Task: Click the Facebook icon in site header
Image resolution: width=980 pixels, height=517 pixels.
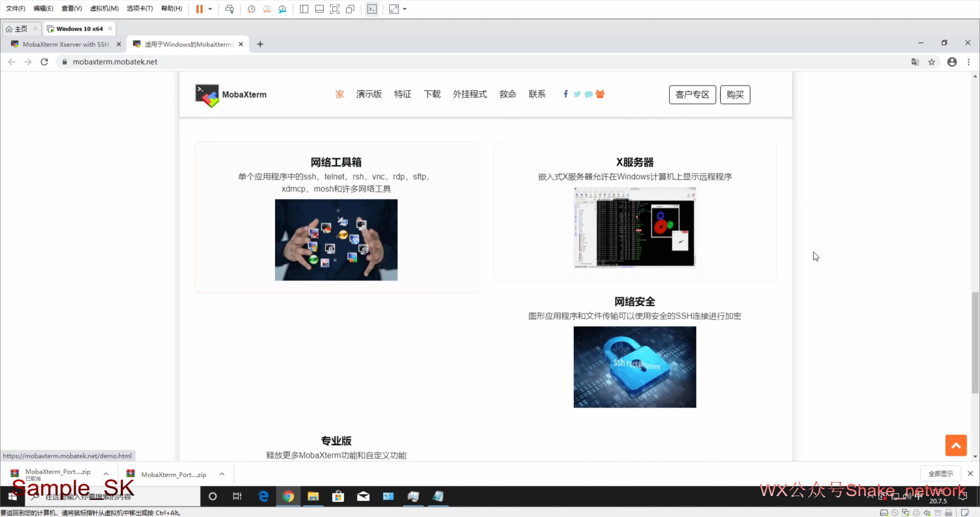Action: click(x=566, y=94)
